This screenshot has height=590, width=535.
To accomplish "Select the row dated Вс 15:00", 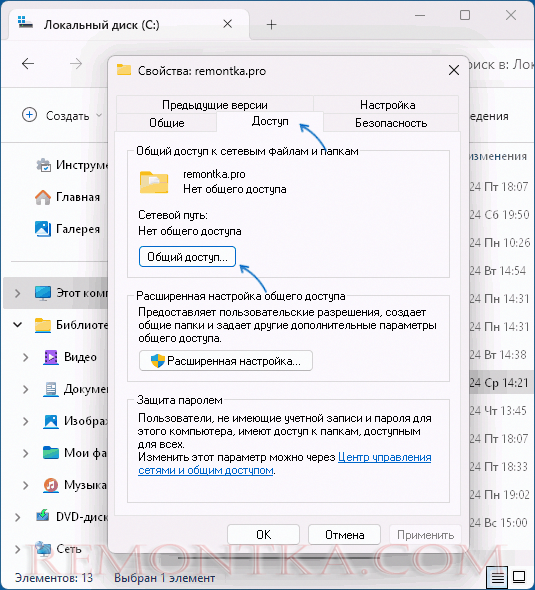I will pyautogui.click(x=498, y=523).
